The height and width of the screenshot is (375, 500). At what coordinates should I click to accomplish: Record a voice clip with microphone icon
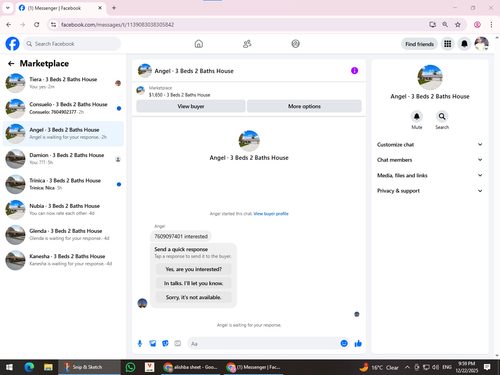point(140,343)
